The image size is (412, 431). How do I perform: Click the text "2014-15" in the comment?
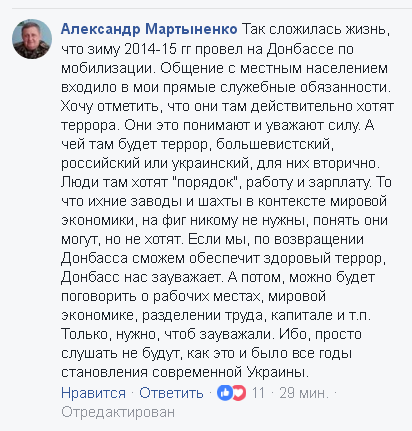(150, 49)
